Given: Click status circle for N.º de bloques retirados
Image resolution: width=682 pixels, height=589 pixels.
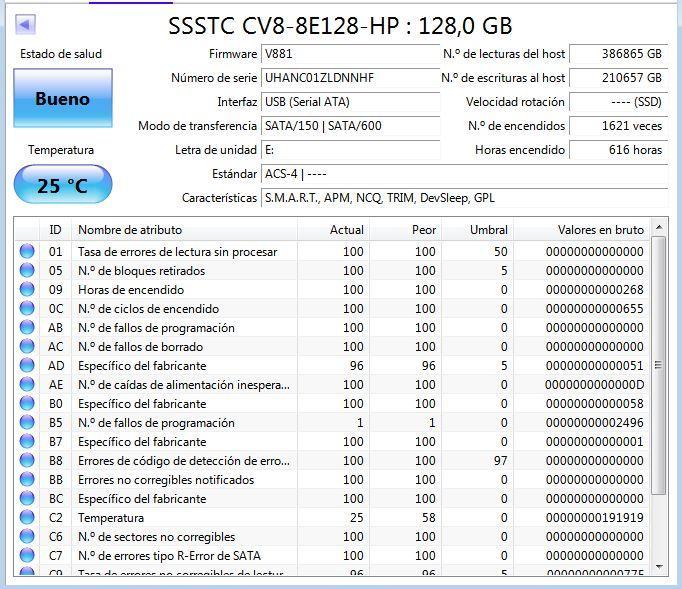Looking at the screenshot, I should coord(27,271).
